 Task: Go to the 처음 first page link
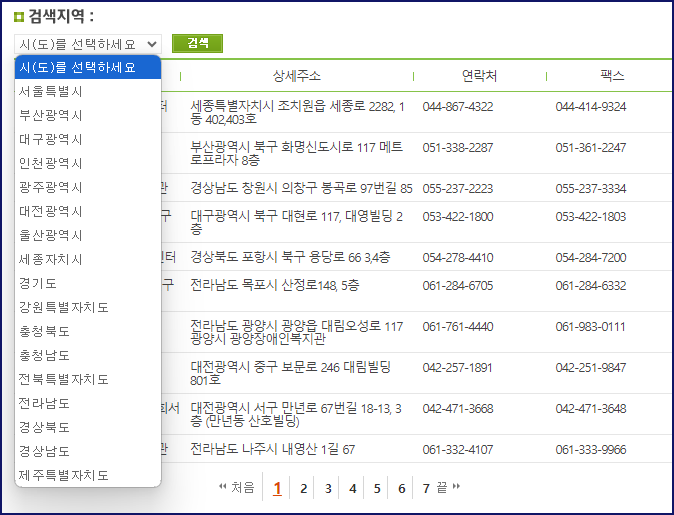point(237,487)
